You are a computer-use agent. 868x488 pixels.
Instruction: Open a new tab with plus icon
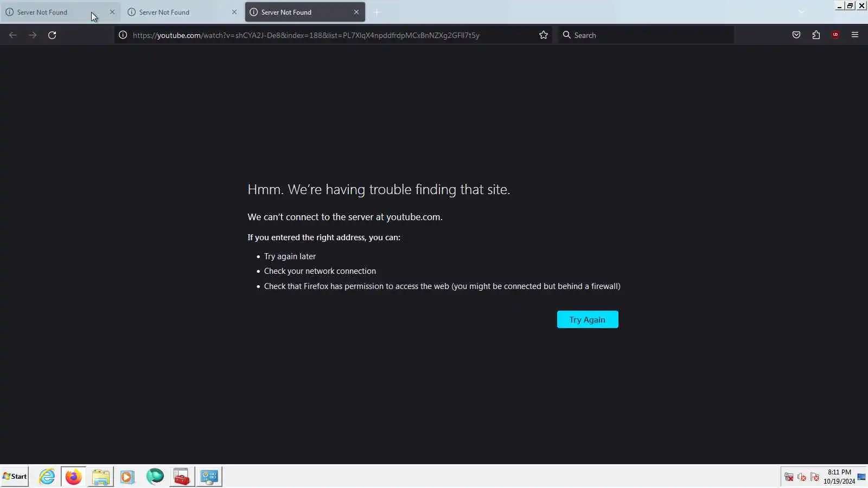[x=377, y=12]
